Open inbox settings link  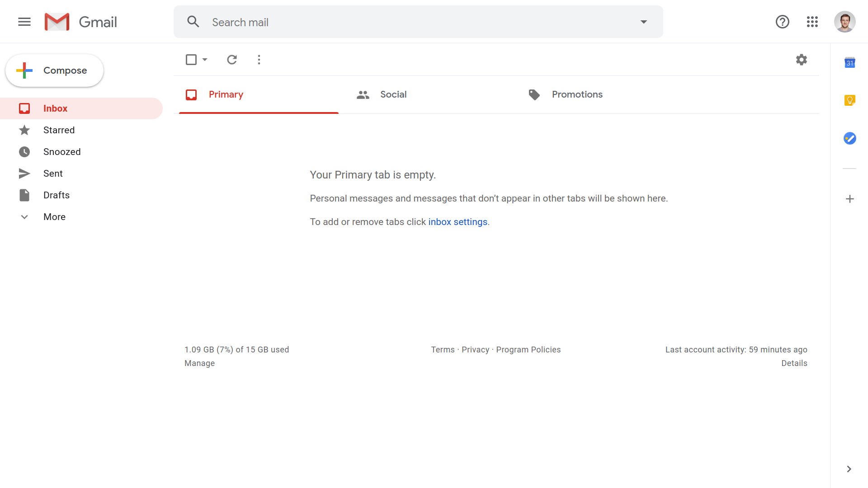pos(457,222)
